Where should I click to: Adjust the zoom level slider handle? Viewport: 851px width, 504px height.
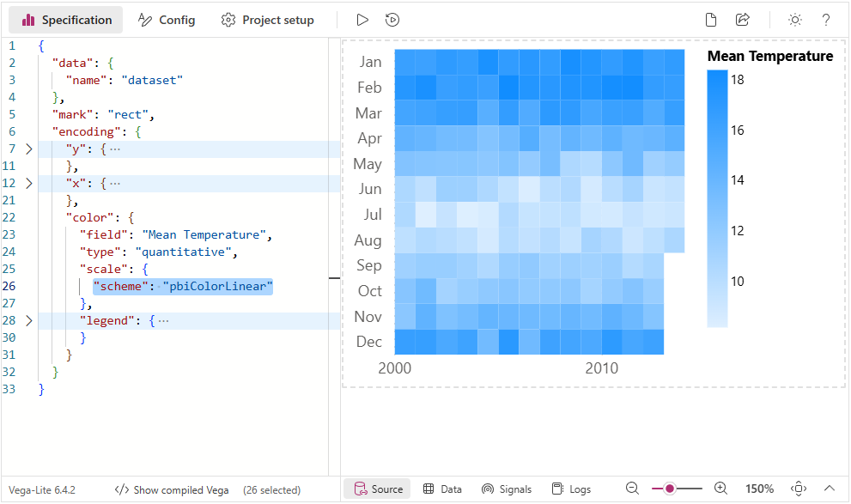tap(670, 489)
